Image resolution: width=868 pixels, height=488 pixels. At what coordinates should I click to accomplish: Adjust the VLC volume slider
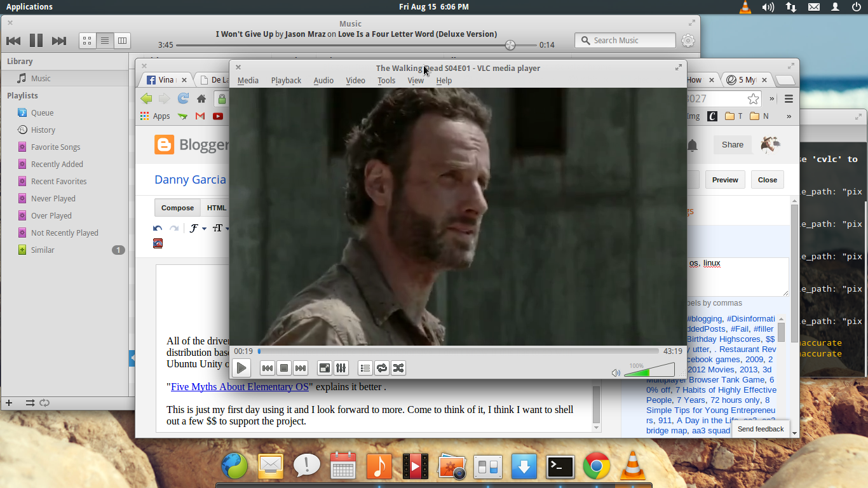649,370
